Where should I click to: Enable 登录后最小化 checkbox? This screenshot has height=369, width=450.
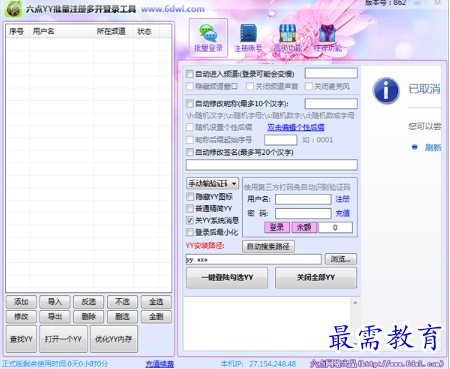(190, 232)
